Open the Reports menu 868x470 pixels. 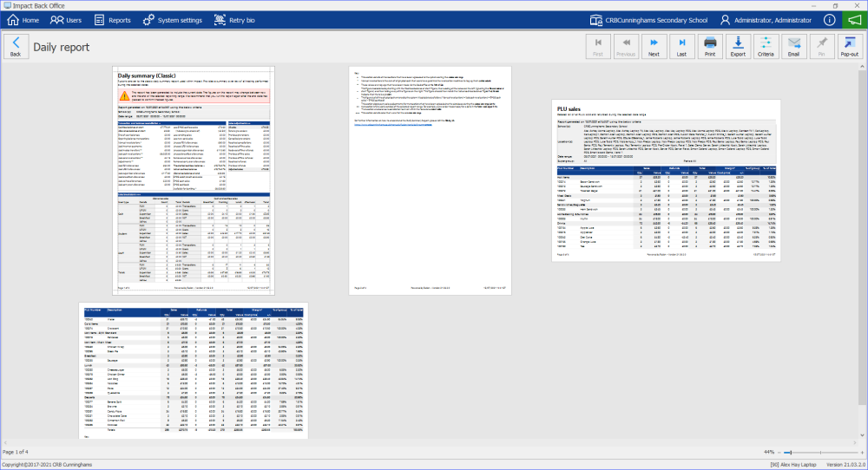click(112, 20)
